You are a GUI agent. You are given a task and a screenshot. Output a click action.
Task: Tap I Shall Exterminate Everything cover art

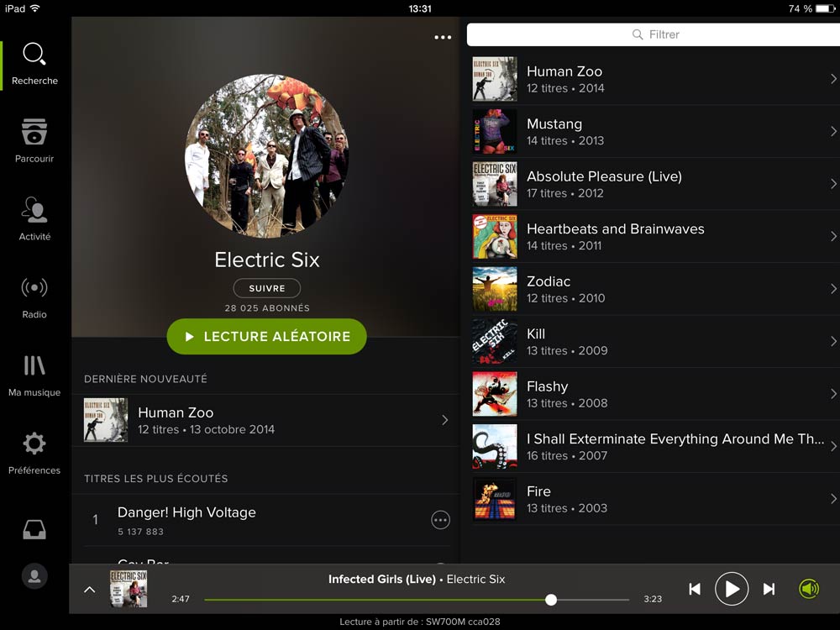pos(495,446)
